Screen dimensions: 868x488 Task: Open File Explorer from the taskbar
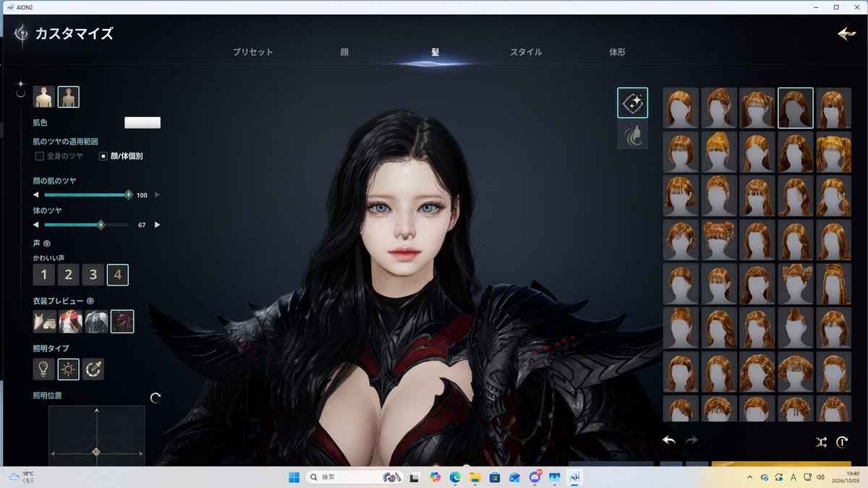click(x=475, y=477)
